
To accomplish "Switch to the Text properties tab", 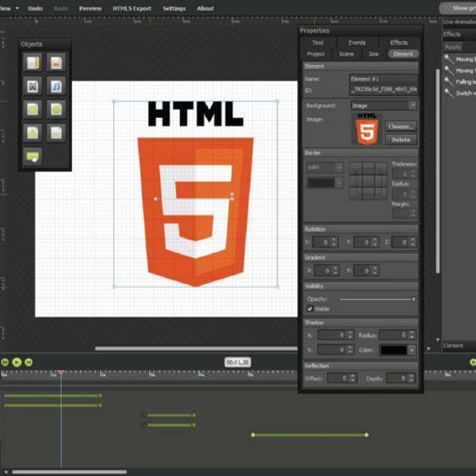I will click(318, 43).
